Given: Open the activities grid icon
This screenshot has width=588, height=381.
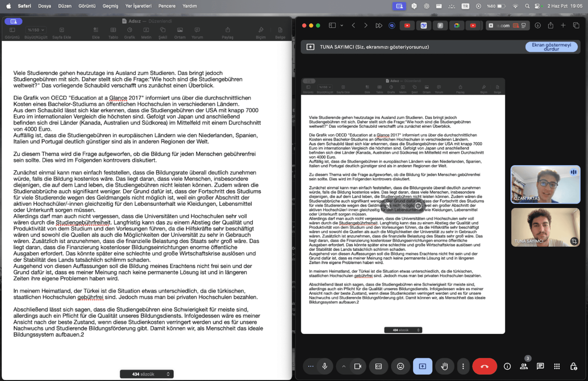Looking at the screenshot, I should 557,366.
